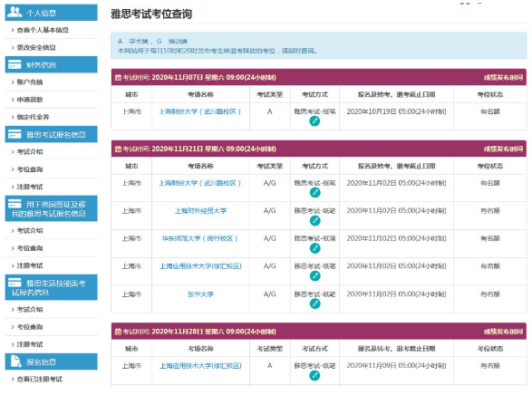This screenshot has height=395, width=532.
Task: Open 绑定代金券 in the sidebar
Action: pyautogui.click(x=33, y=117)
